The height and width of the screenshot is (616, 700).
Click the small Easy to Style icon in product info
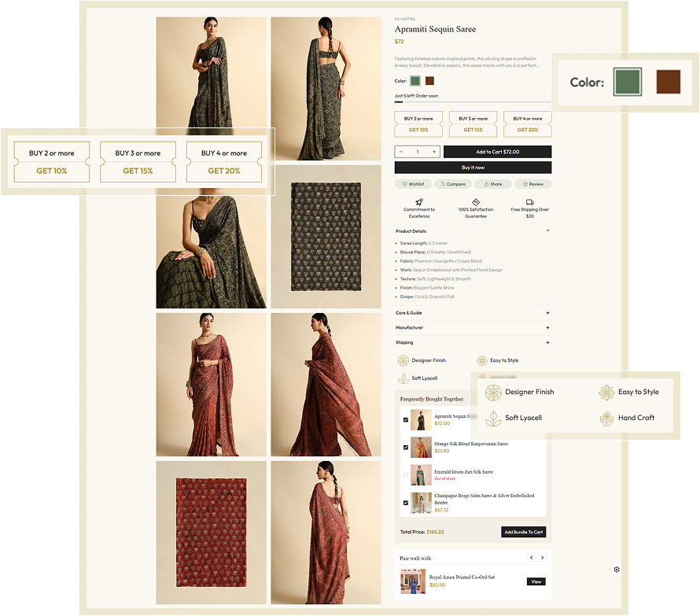[481, 360]
